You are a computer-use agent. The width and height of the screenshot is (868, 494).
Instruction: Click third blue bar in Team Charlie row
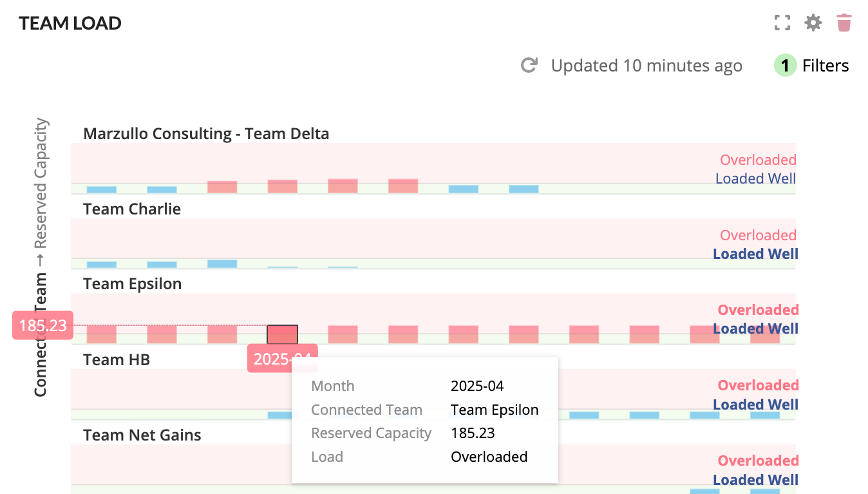[x=222, y=263]
